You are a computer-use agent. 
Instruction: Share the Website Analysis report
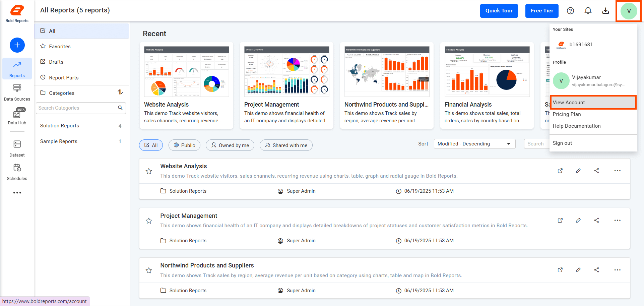pos(597,171)
